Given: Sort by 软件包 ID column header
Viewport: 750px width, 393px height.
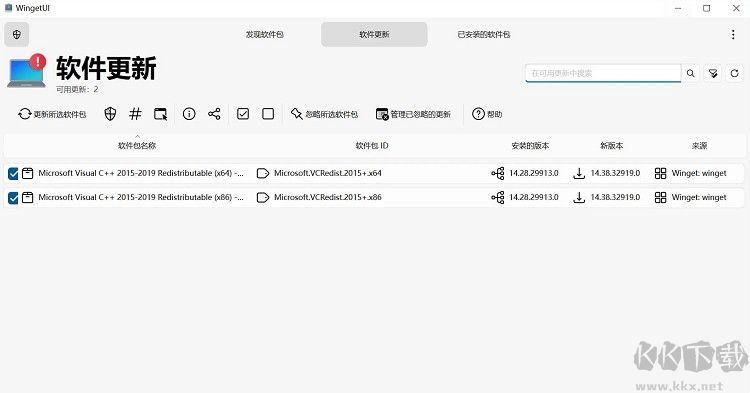Looking at the screenshot, I should pyautogui.click(x=372, y=145).
